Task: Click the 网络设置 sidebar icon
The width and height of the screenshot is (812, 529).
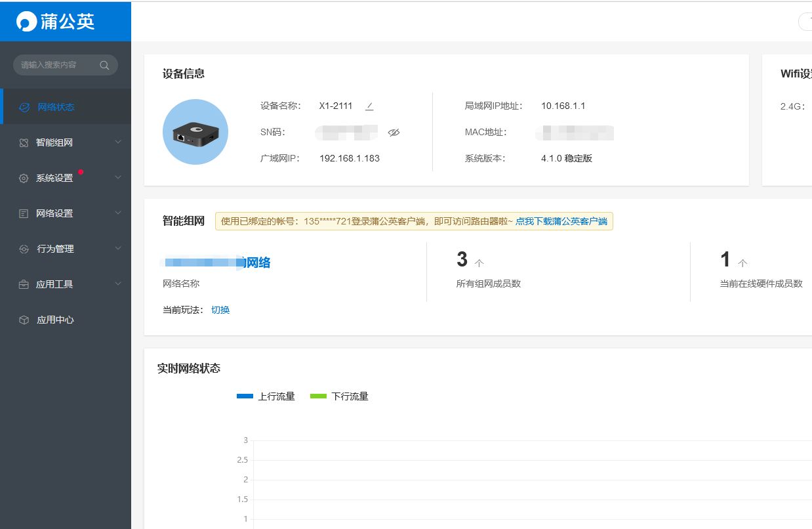Action: 24,213
